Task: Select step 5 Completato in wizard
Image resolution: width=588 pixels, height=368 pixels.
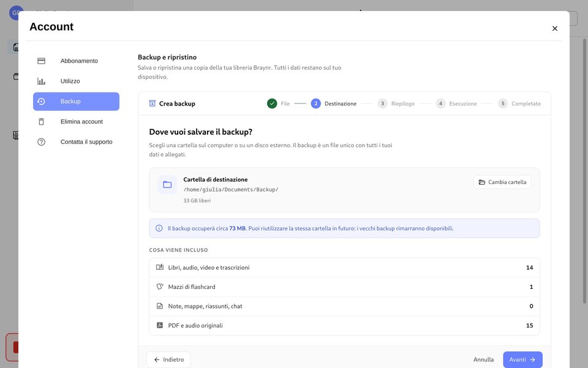Action: (x=519, y=103)
